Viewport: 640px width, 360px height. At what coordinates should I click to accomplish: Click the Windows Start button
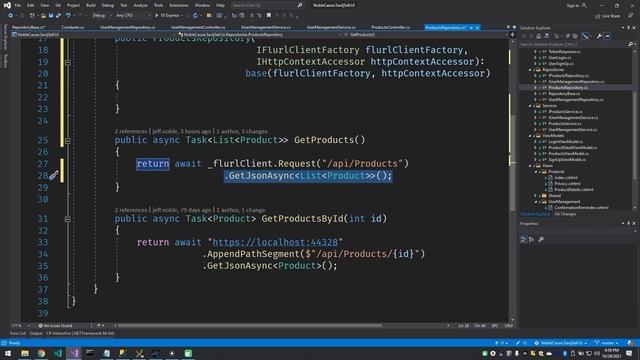click(x=8, y=353)
